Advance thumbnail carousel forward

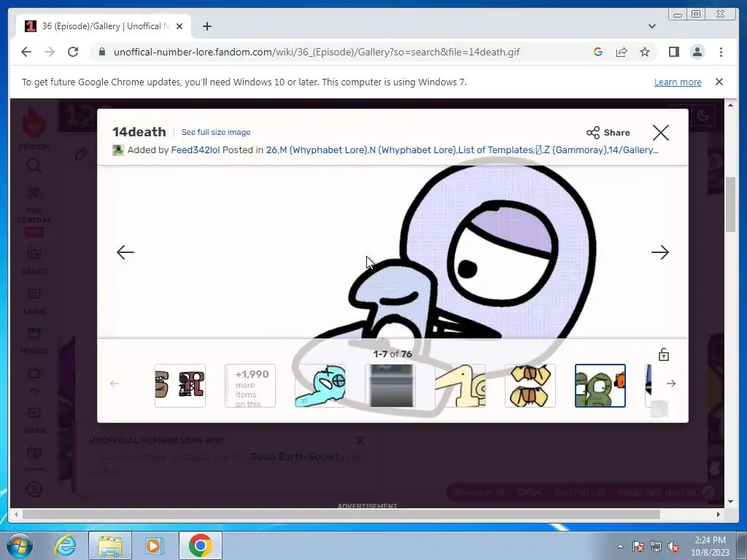tap(671, 384)
